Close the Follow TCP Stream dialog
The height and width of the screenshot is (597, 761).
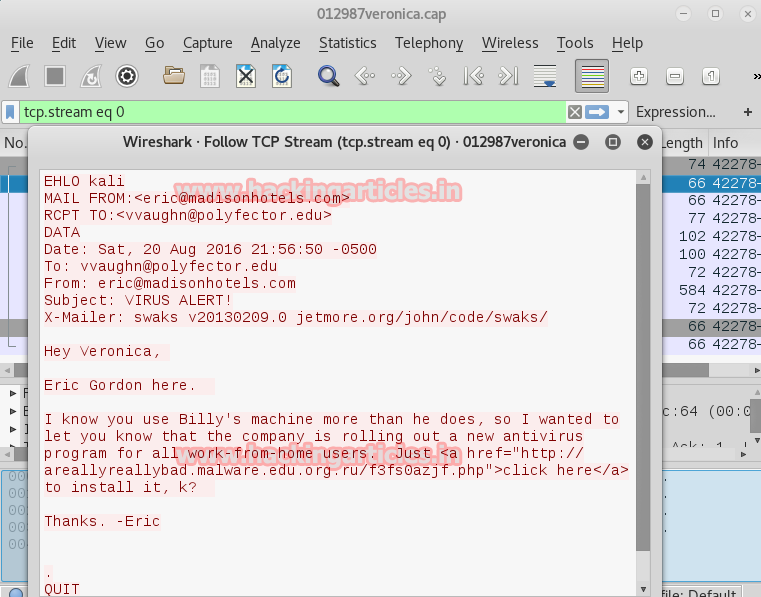point(645,142)
